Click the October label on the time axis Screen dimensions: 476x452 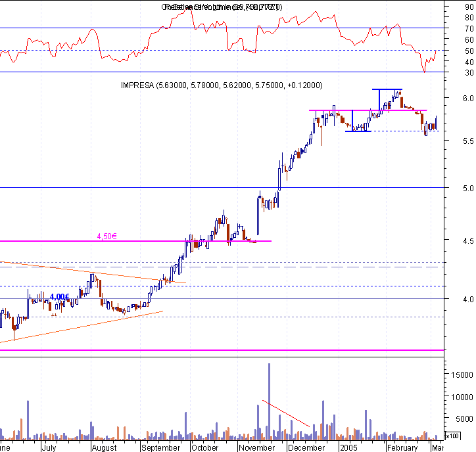click(205, 448)
